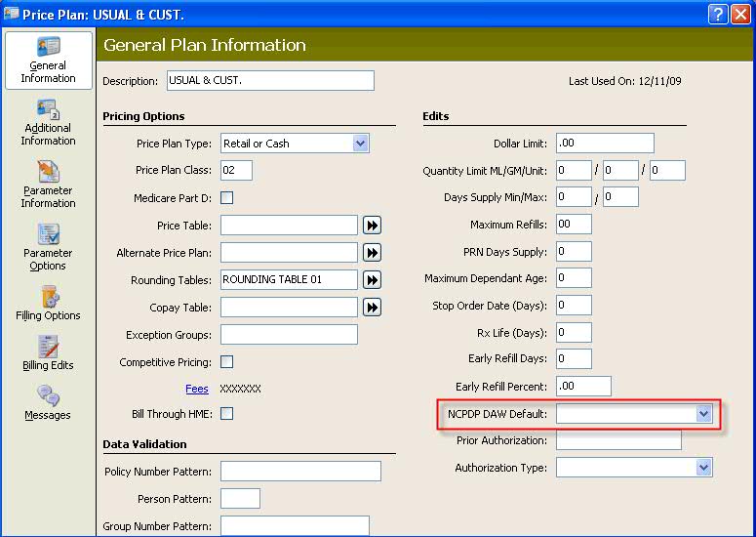Click the 'Last Used On: 12/11/09' text
This screenshot has width=756, height=537.
(x=625, y=81)
